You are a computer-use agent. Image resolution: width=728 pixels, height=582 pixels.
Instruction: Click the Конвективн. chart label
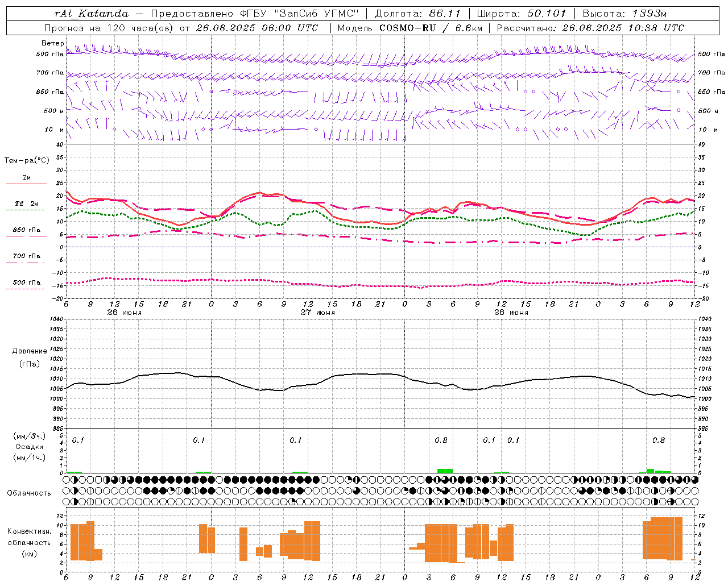pos(30,531)
